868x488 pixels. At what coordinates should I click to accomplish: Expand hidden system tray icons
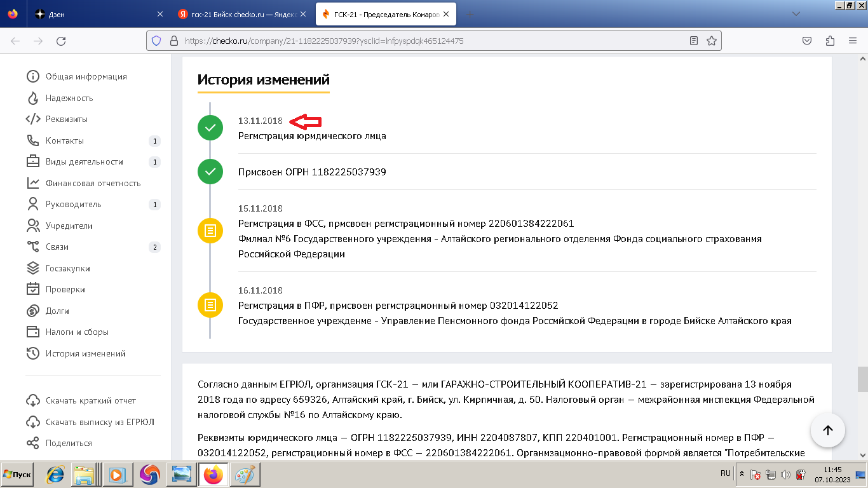tap(742, 474)
